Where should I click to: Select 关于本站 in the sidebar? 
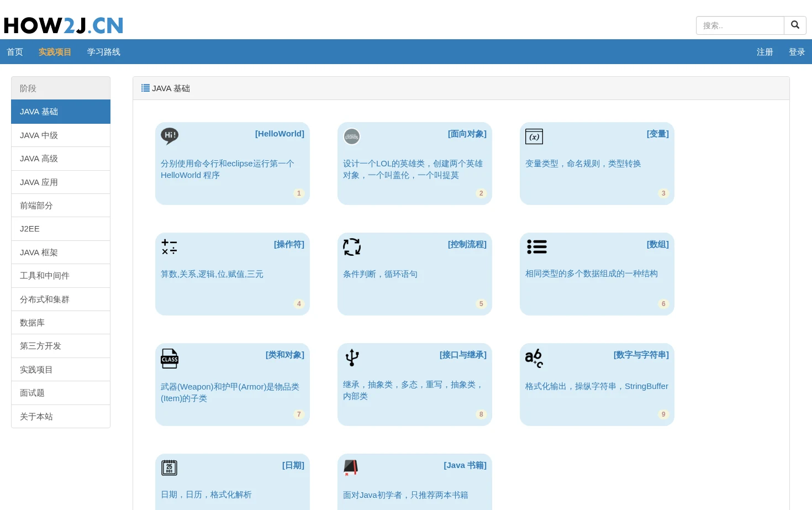(61, 417)
